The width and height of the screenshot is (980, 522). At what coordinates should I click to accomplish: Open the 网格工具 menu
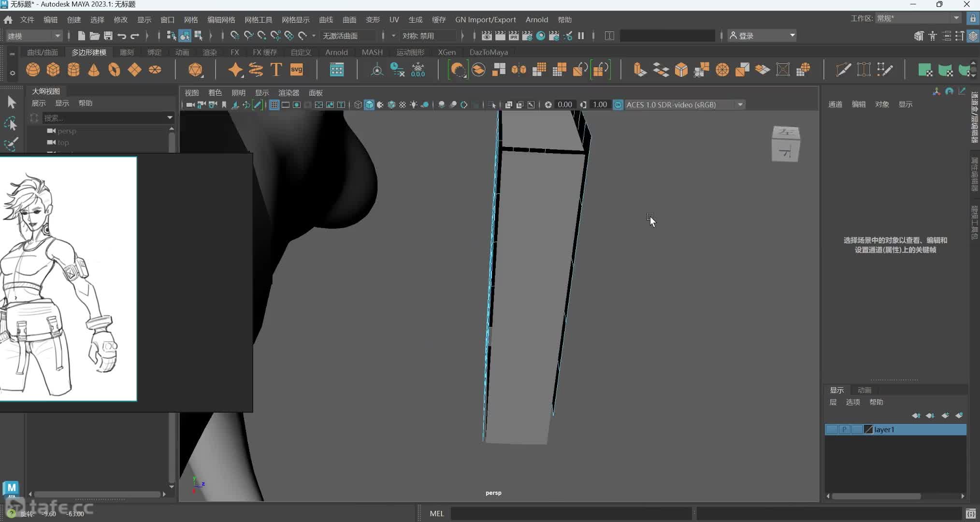tap(259, 20)
